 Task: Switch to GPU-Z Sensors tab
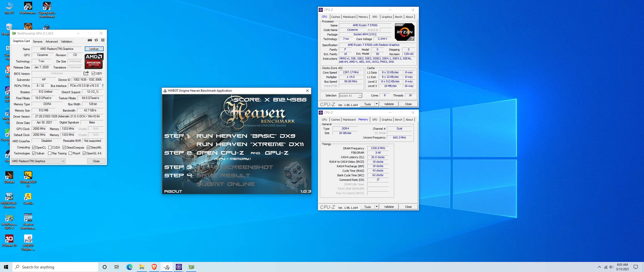[x=38, y=42]
